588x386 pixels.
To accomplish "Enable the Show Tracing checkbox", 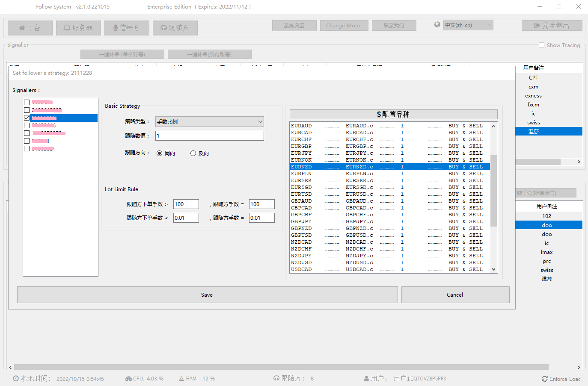I will [x=541, y=45].
